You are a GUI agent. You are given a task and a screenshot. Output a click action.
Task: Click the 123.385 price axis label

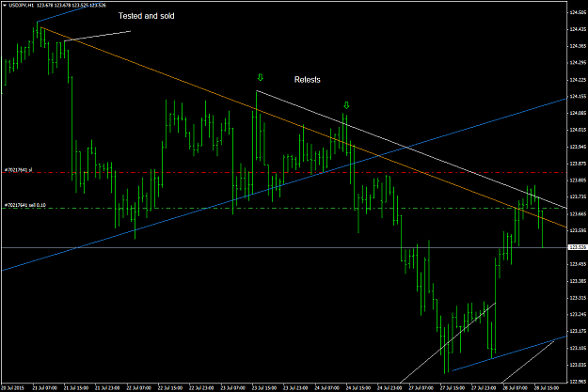click(578, 281)
